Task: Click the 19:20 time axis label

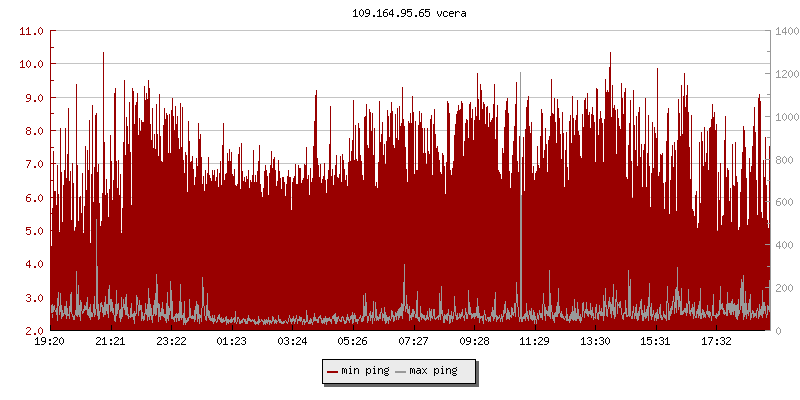Action: pyautogui.click(x=50, y=342)
